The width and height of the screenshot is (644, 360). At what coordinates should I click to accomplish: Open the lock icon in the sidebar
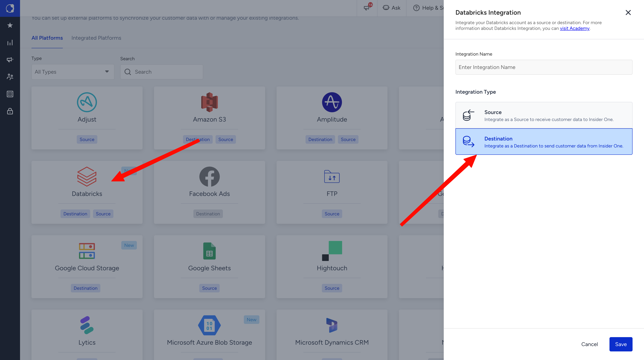(10, 111)
